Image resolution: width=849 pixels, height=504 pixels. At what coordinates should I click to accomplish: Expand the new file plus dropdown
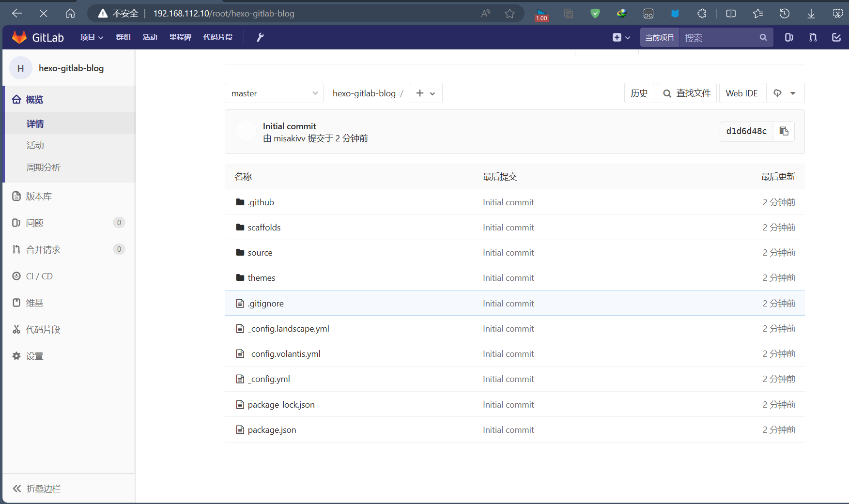tap(426, 93)
